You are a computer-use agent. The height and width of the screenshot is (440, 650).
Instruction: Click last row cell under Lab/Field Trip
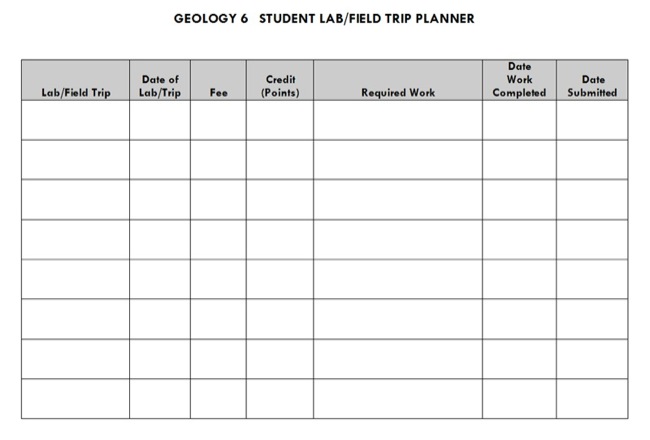tap(75, 398)
